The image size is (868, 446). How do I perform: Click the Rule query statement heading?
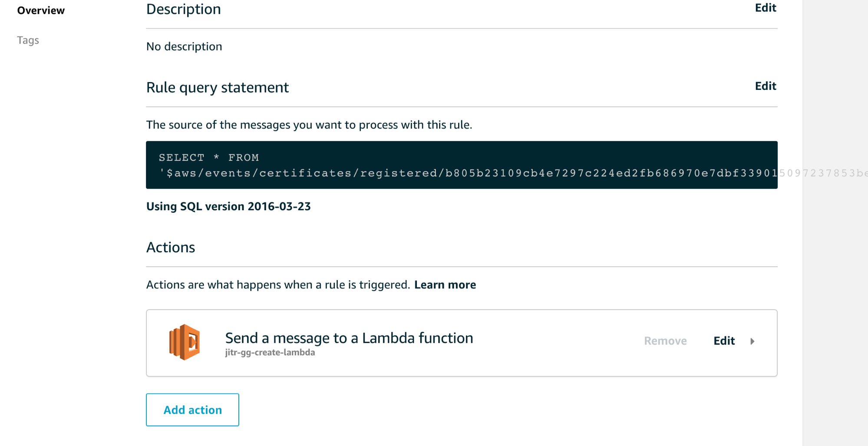tap(218, 87)
